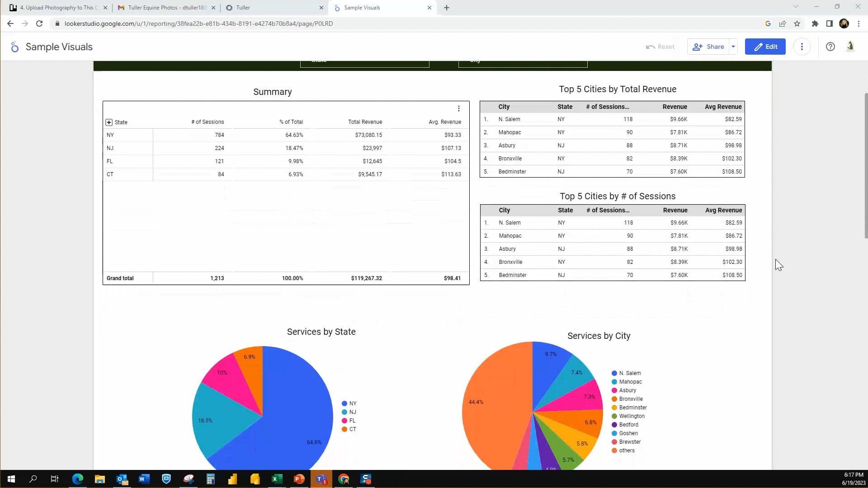This screenshot has width=868, height=488.
Task: Launch Excel from the taskbar
Action: 277,479
